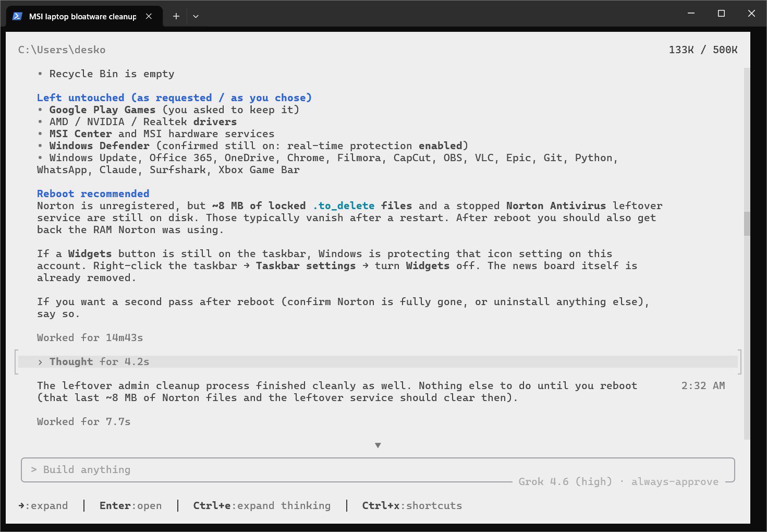This screenshot has width=767, height=532.
Task: Click the 'Norton Antivirus' bold text
Action: (556, 206)
